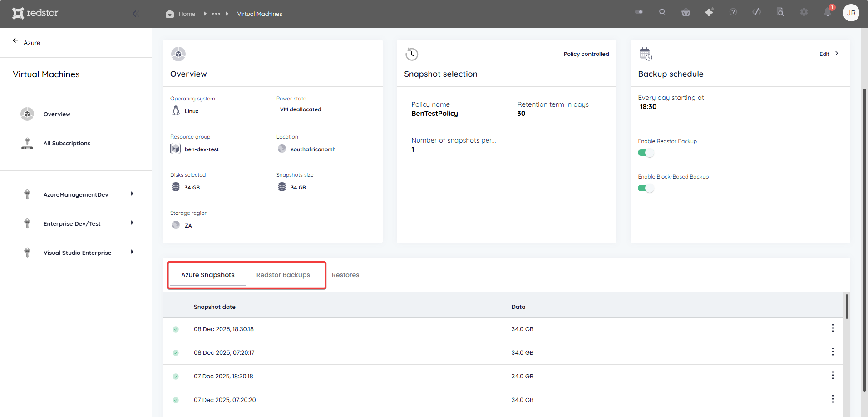Expand the Enterprise Dev/Test arrow
The height and width of the screenshot is (417, 868).
tap(132, 223)
